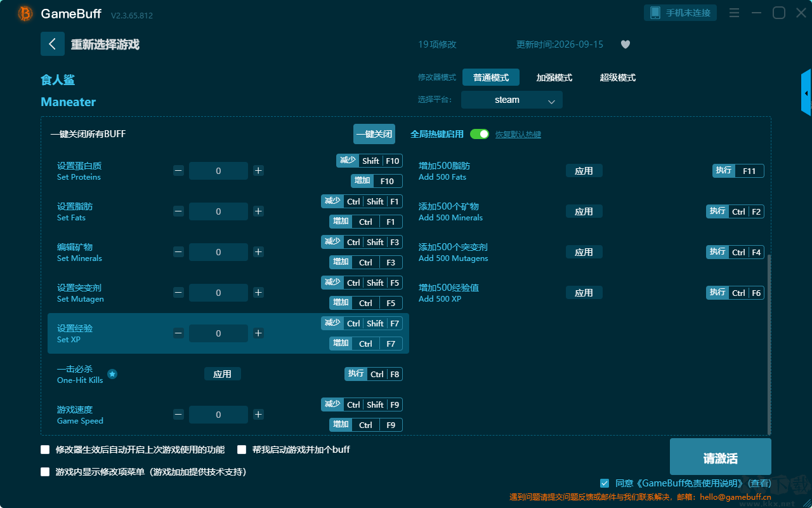Click the 重新选择游戏 label

105,44
